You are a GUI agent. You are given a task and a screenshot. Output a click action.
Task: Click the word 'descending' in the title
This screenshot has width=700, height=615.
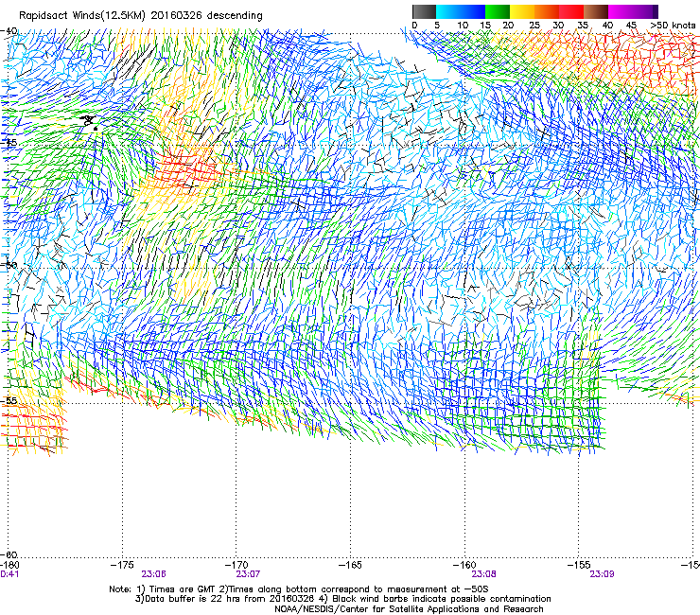tap(235, 16)
